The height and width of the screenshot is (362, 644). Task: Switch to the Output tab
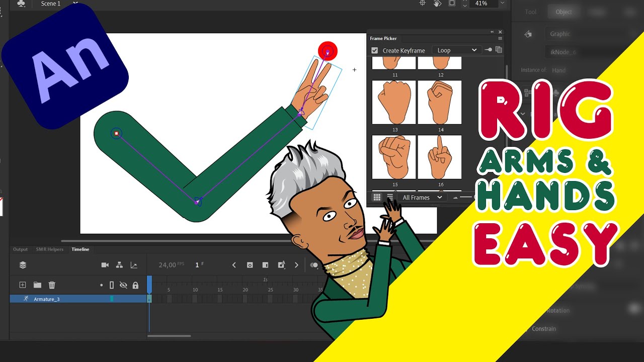coord(20,249)
